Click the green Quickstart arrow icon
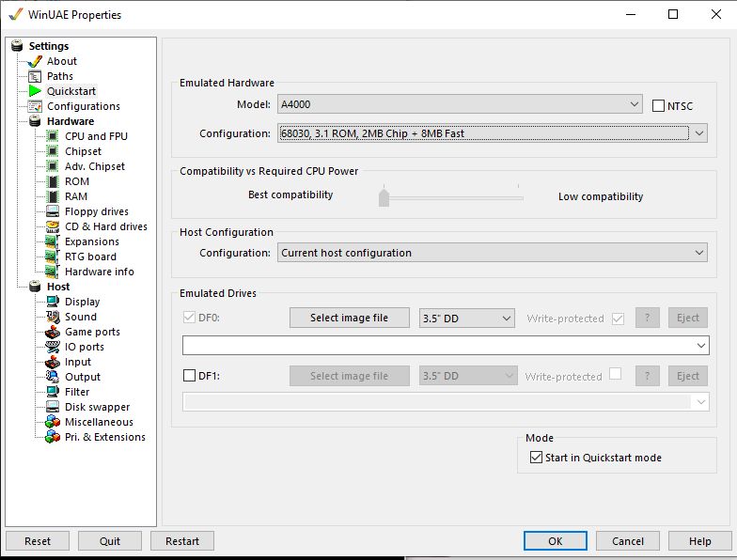Screen dimensions: 737x560 click(x=36, y=91)
